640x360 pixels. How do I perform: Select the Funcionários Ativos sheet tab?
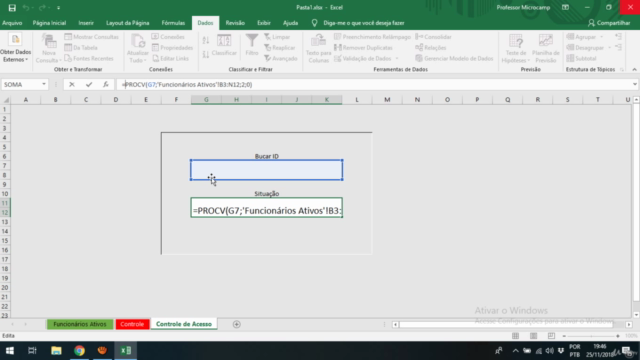pyautogui.click(x=80, y=324)
